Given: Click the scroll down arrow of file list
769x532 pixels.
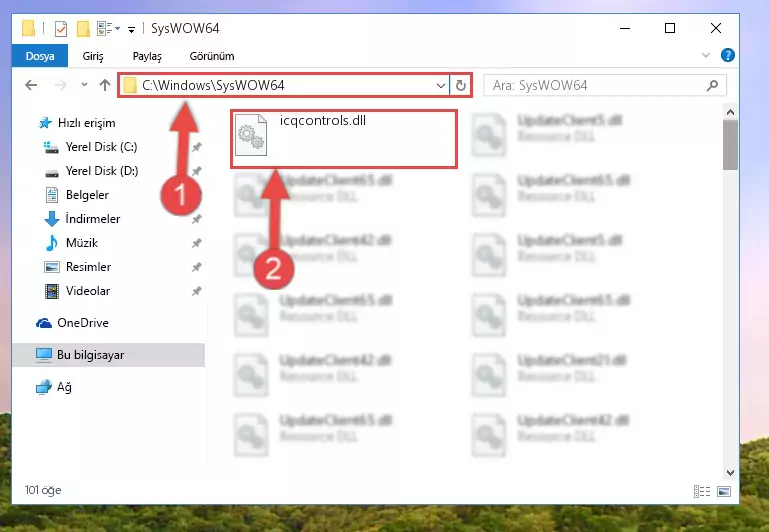Looking at the screenshot, I should point(730,472).
